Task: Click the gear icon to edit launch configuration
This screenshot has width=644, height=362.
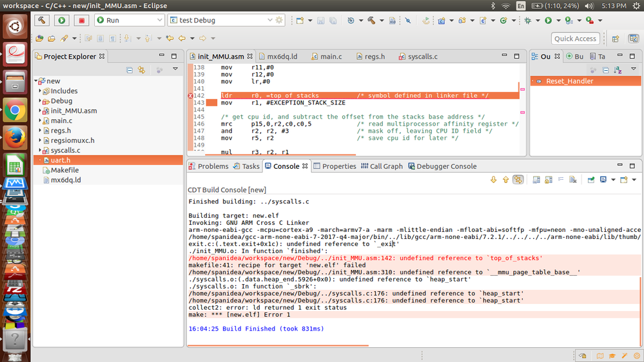Action: pos(279,20)
